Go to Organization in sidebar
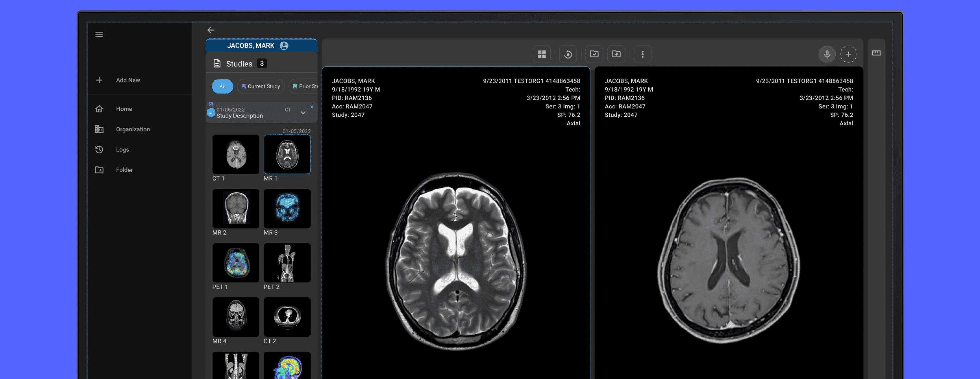 (x=132, y=129)
